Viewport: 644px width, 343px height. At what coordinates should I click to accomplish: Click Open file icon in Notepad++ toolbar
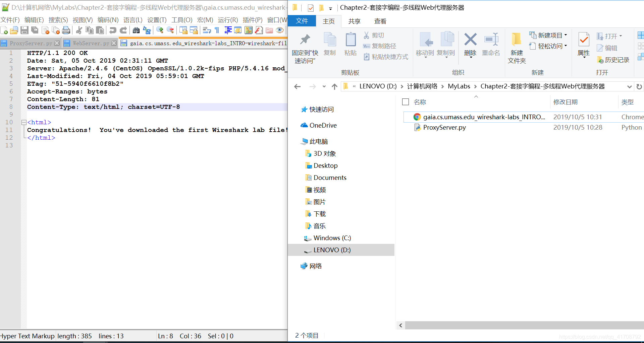tap(14, 30)
